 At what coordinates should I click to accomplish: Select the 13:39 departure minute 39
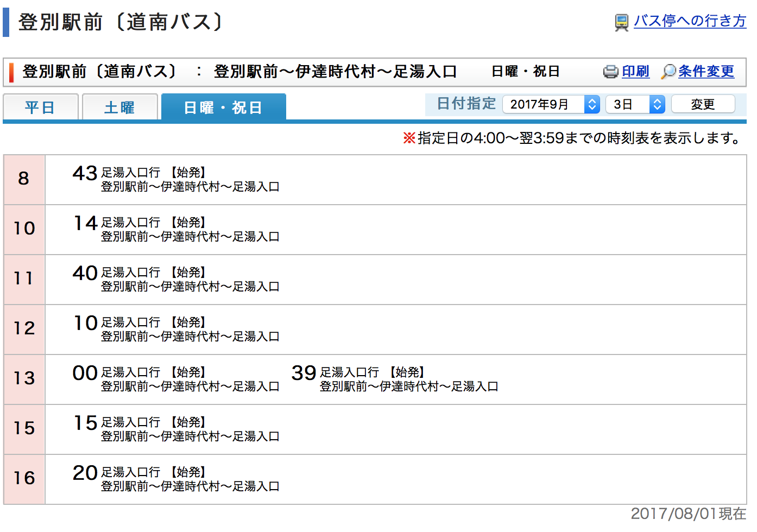pos(304,373)
